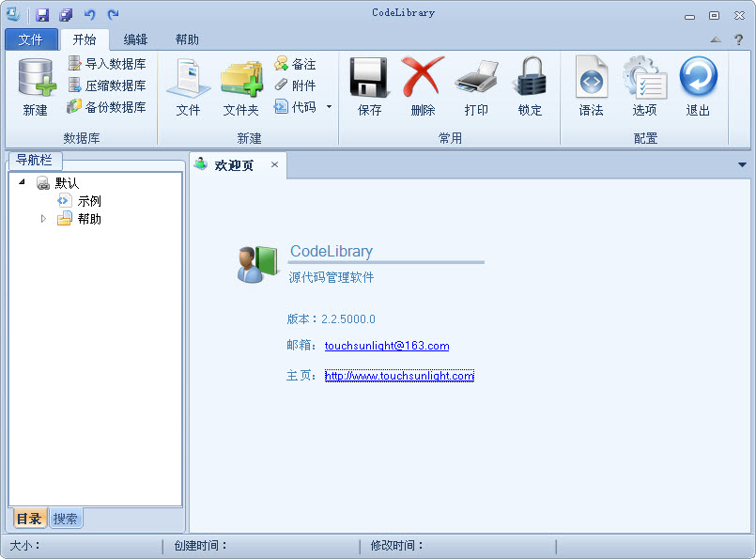
Task: Open syntax settings (语法)
Action: coord(591,86)
